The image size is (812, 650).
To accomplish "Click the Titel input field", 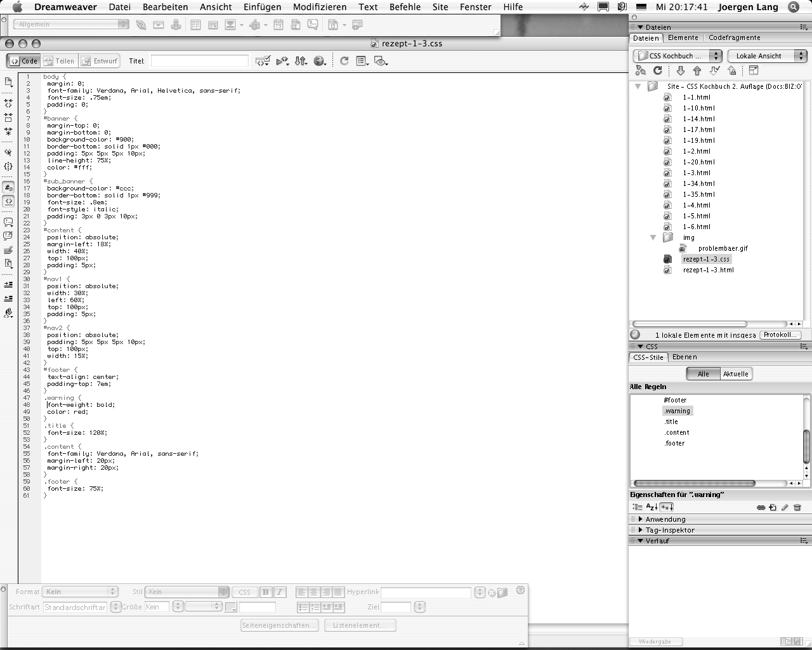I will pos(199,61).
